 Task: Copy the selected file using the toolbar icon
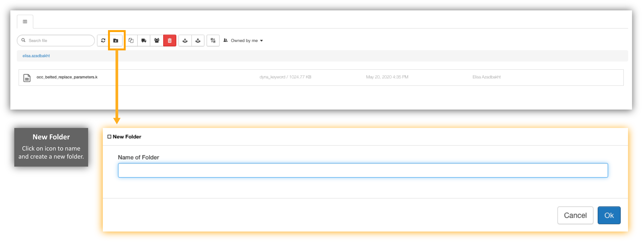[131, 40]
